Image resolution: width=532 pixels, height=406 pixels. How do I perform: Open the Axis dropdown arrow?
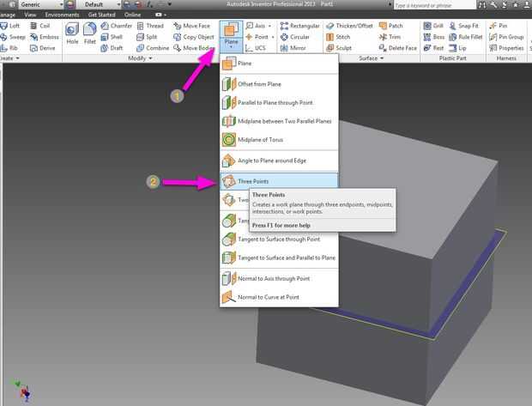[x=270, y=26]
